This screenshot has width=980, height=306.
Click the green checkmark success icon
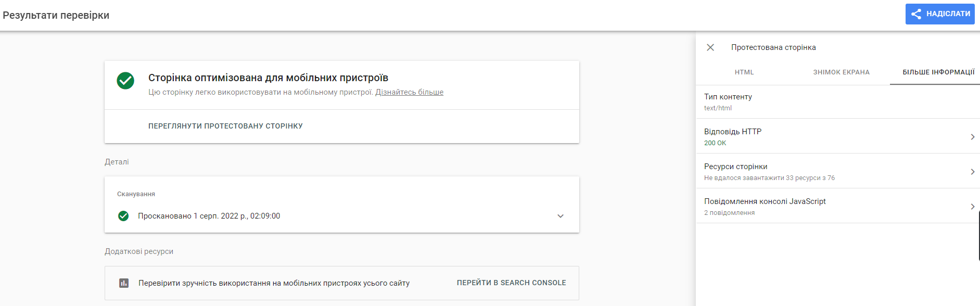[x=125, y=81]
